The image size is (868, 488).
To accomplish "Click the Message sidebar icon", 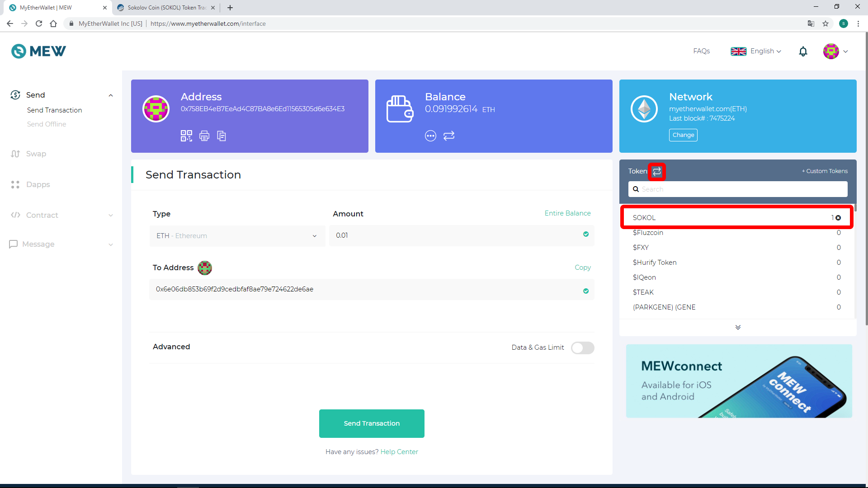I will pos(14,244).
